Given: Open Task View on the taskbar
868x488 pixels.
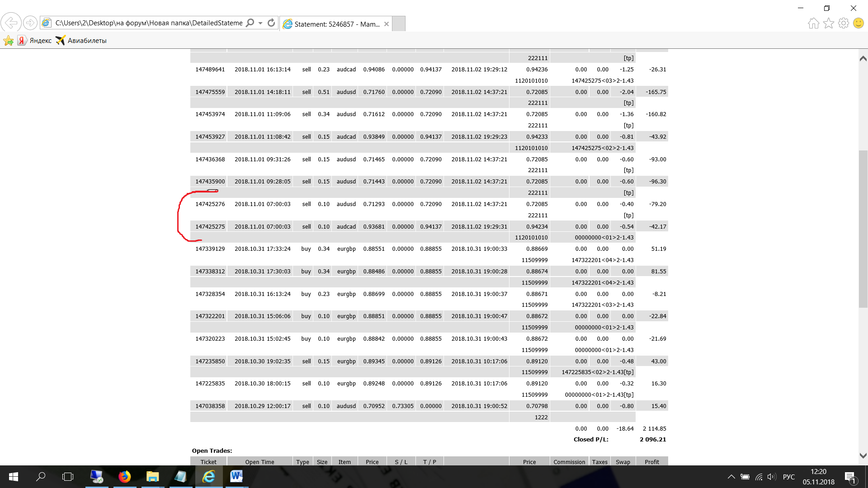Looking at the screenshot, I should click(x=68, y=477).
